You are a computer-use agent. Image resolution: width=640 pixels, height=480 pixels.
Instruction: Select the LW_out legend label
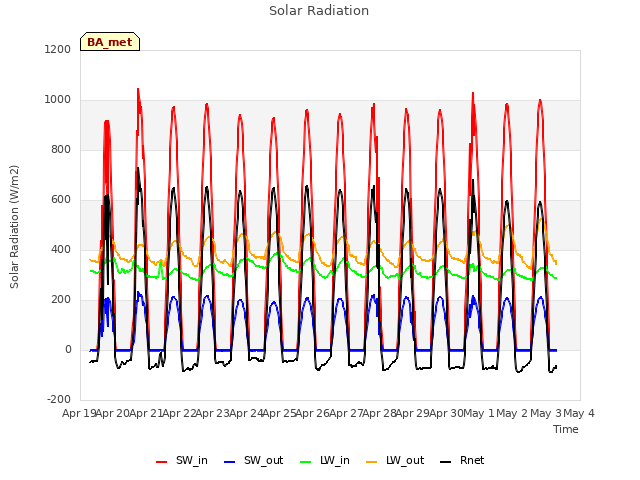[405, 460]
